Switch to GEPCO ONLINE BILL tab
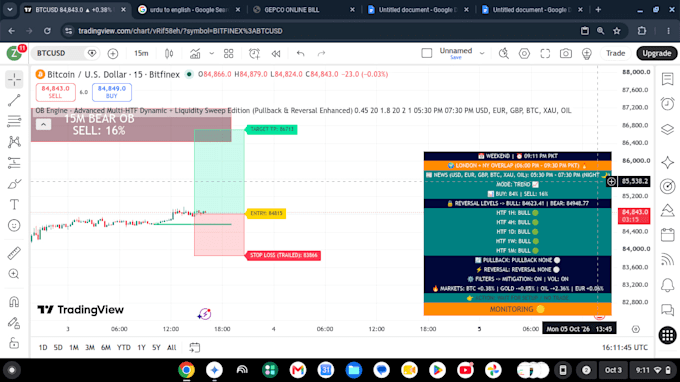 [x=304, y=10]
